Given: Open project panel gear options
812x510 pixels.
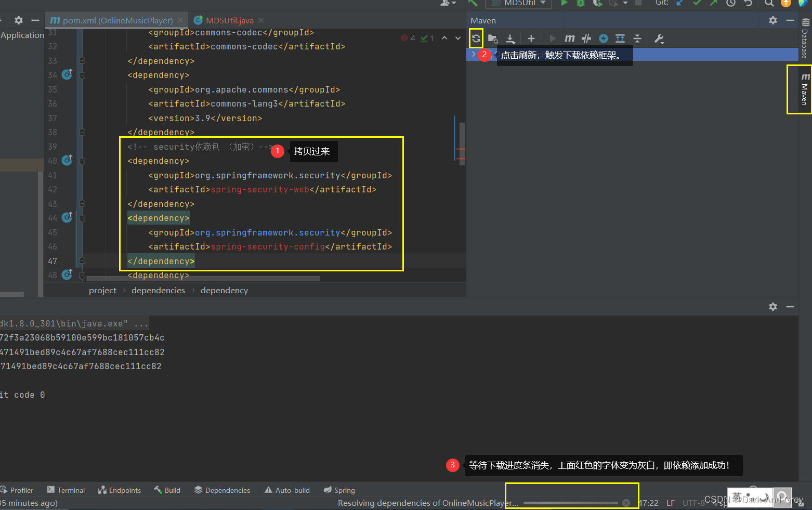Looking at the screenshot, I should click(19, 20).
